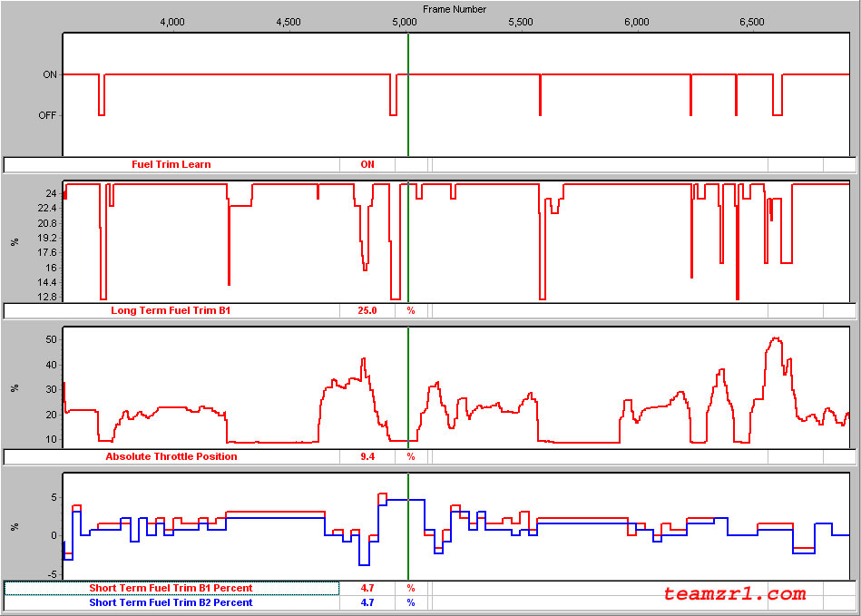Click the % unit beside Long Term Fuel Trim
The height and width of the screenshot is (616, 861).
click(411, 310)
